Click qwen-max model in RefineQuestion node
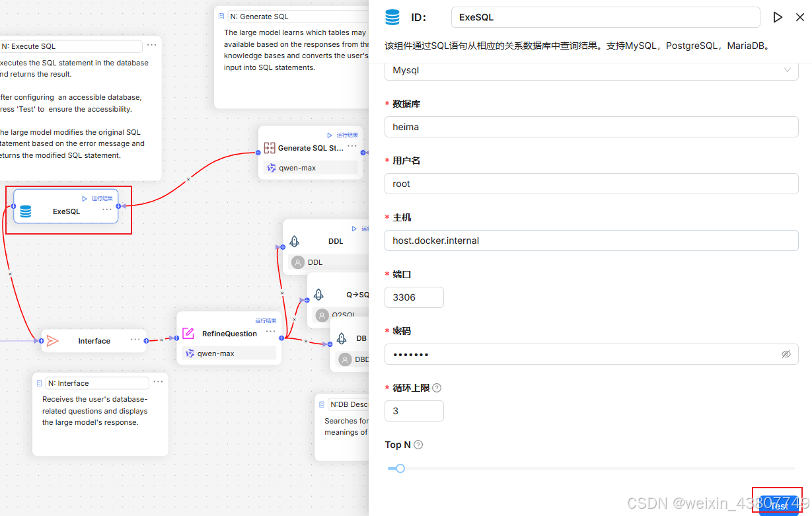The image size is (812, 516). [x=229, y=353]
